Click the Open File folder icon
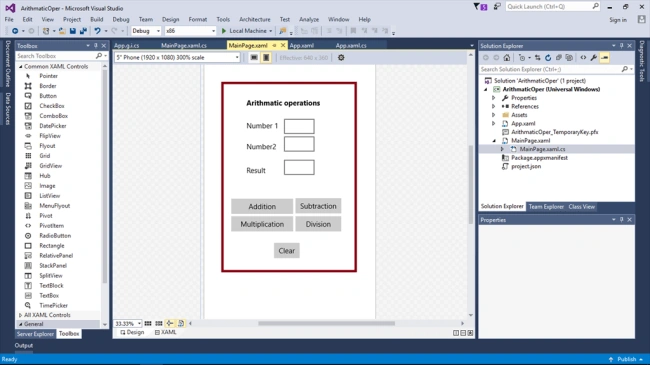 62,31
